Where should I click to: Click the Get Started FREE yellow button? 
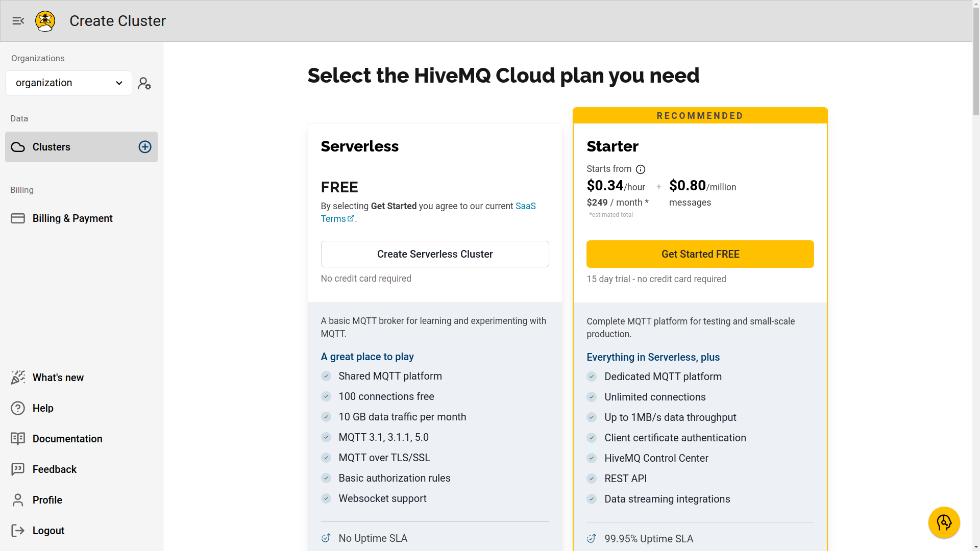pyautogui.click(x=700, y=254)
